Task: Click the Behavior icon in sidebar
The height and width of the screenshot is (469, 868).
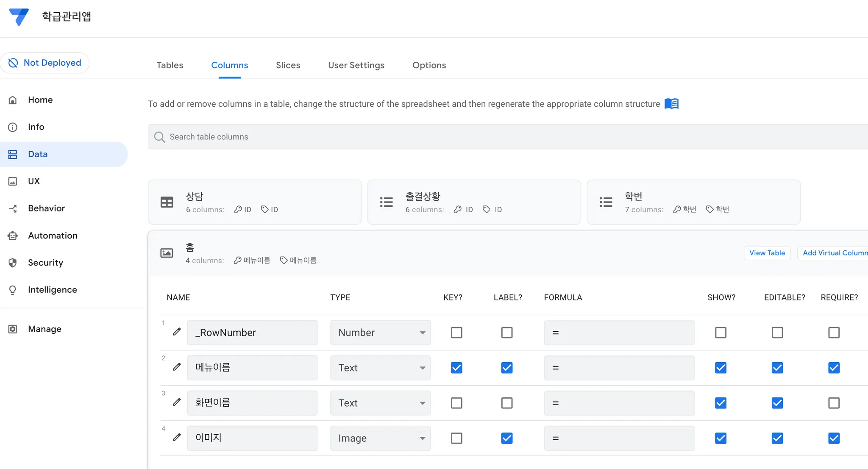Action: click(x=13, y=208)
